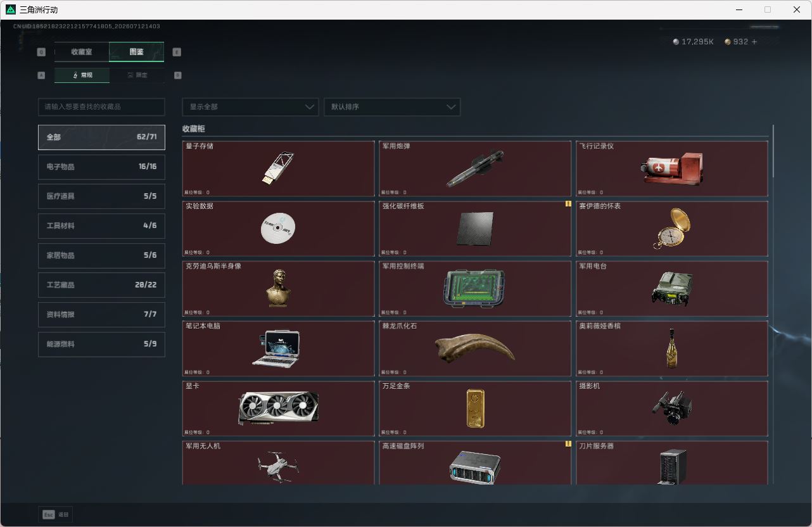Filter by 工具材料 category
This screenshot has width=812, height=527.
point(101,225)
